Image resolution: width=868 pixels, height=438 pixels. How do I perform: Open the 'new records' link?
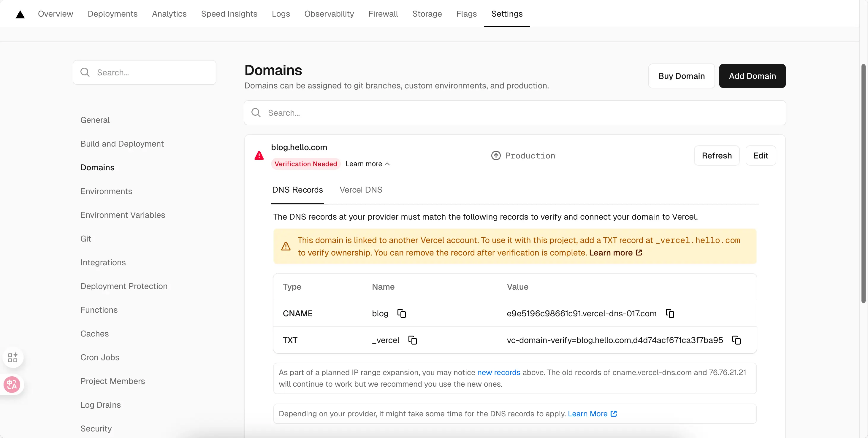tap(498, 372)
